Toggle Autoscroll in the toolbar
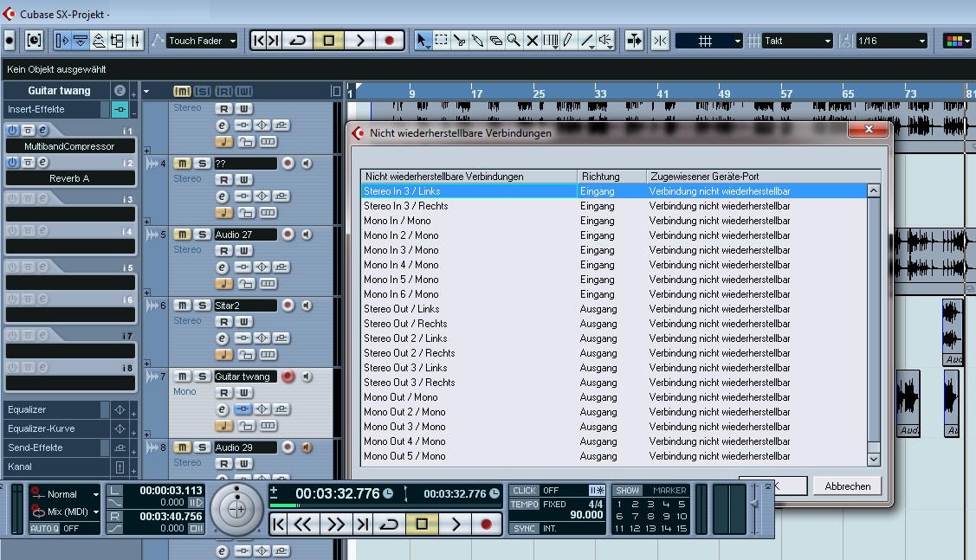This screenshot has width=976, height=560. [634, 41]
